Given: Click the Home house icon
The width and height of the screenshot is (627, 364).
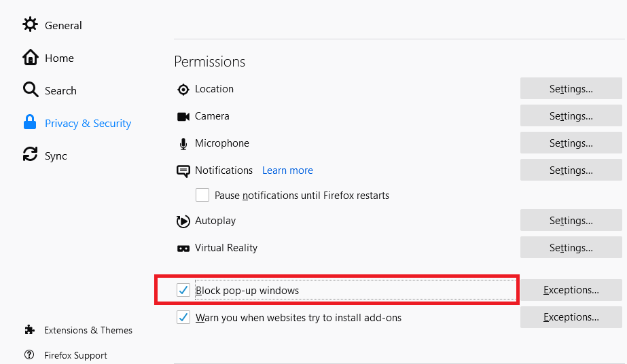Looking at the screenshot, I should 31,58.
